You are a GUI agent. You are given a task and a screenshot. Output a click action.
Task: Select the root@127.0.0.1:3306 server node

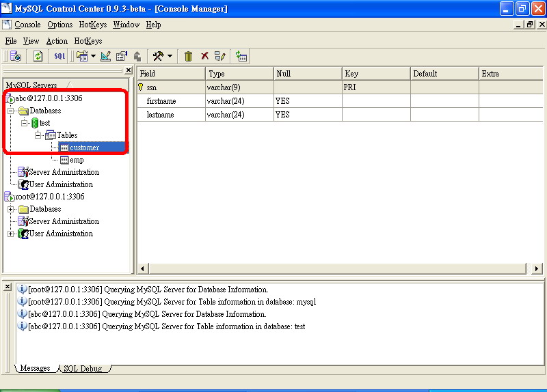point(49,197)
